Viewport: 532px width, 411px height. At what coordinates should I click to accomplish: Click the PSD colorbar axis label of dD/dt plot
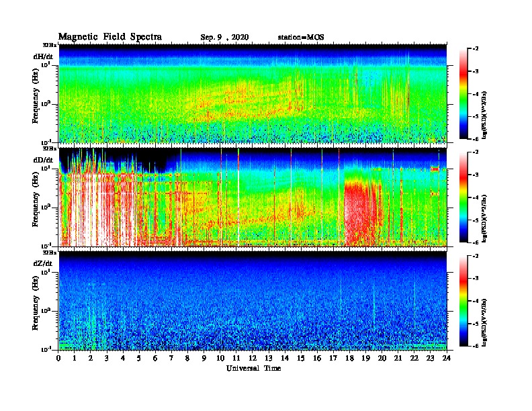(x=484, y=218)
